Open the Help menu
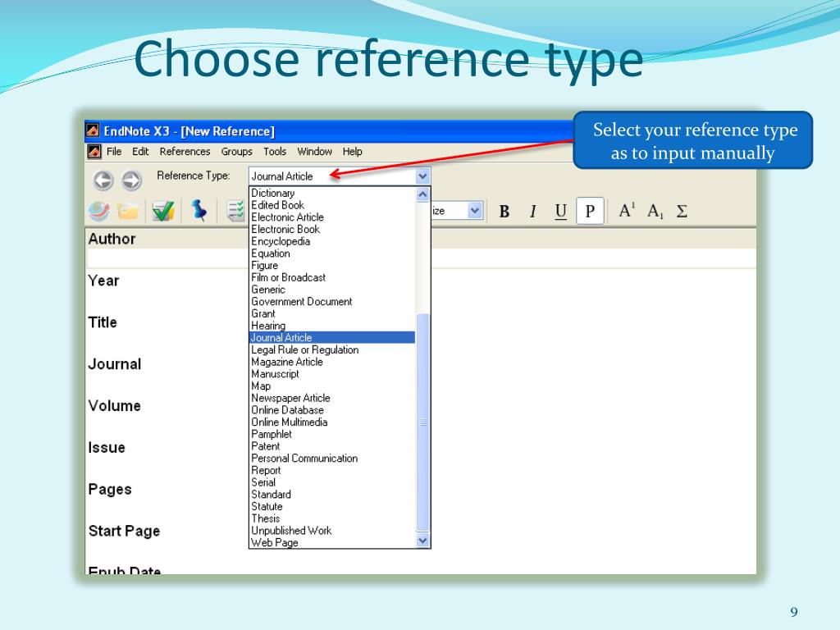The height and width of the screenshot is (630, 840). coord(353,152)
